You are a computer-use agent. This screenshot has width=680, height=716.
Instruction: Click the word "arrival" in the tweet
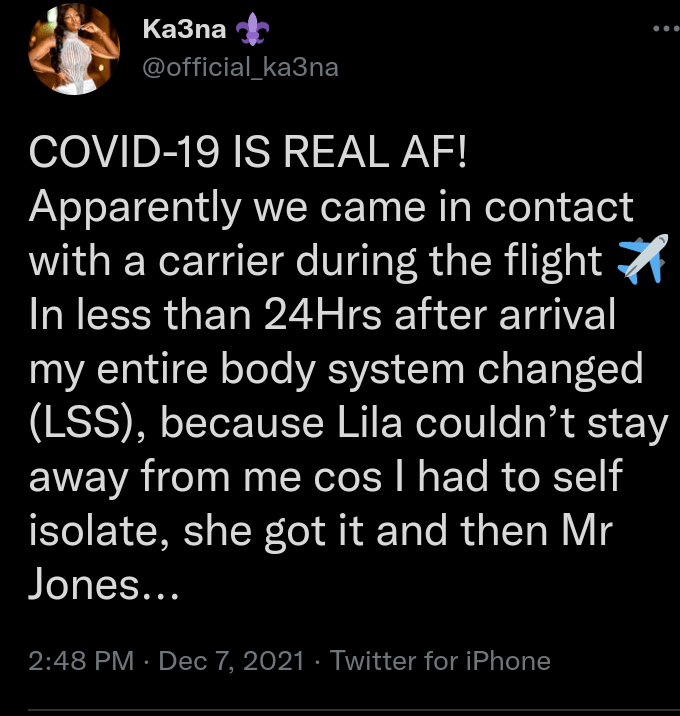click(x=559, y=315)
